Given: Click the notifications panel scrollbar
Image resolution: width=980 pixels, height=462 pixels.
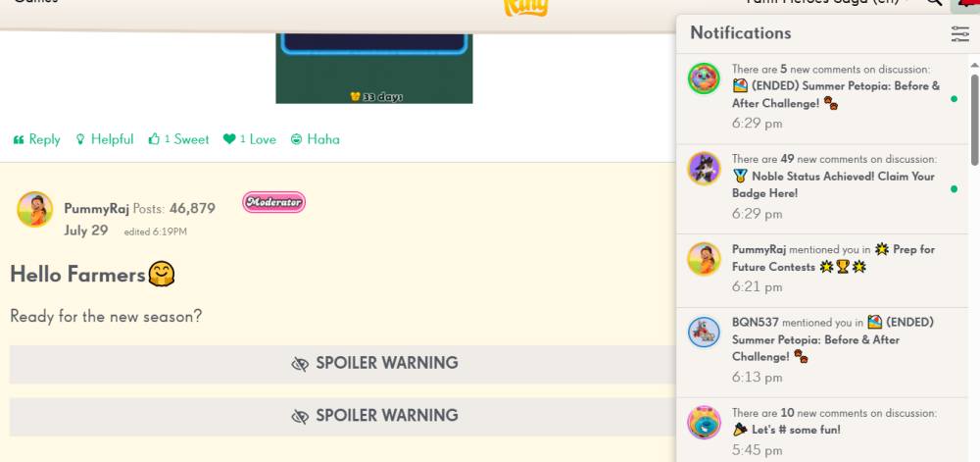Looking at the screenshot, I should click(974, 120).
